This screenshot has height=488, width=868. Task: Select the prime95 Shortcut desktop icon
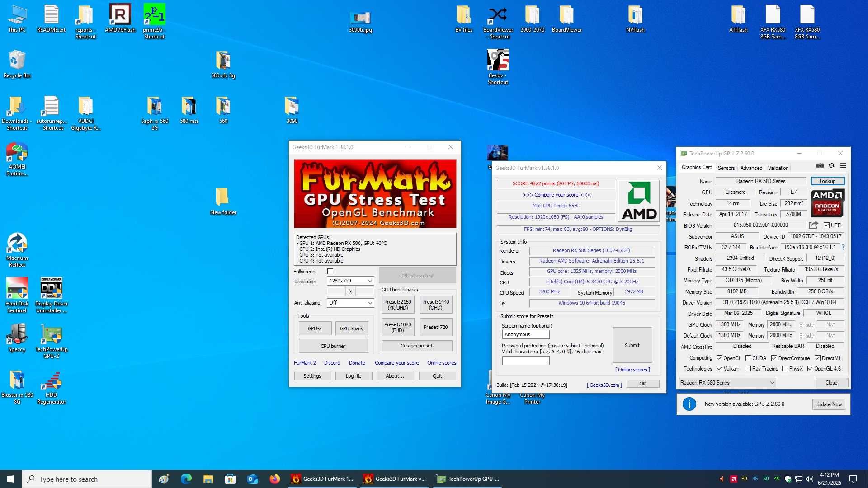point(154,22)
